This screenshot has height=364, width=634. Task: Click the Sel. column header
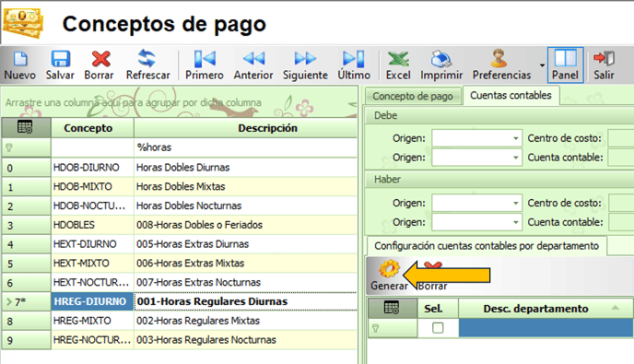(x=438, y=309)
